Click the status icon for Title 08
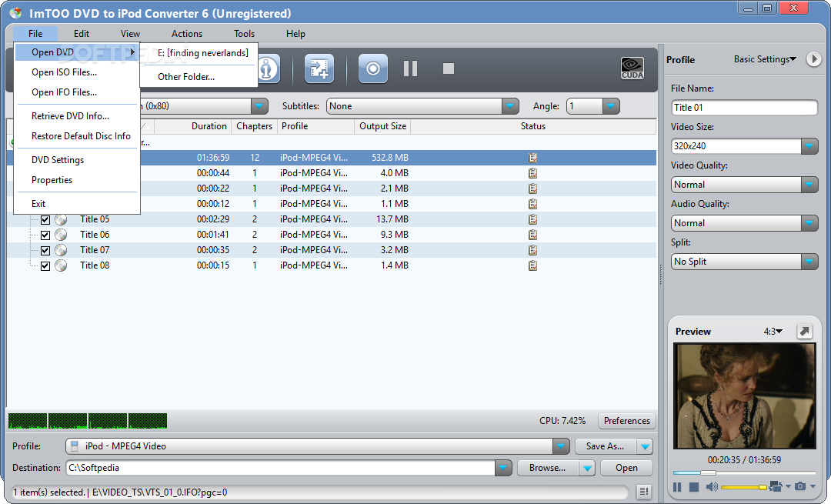 [x=532, y=265]
